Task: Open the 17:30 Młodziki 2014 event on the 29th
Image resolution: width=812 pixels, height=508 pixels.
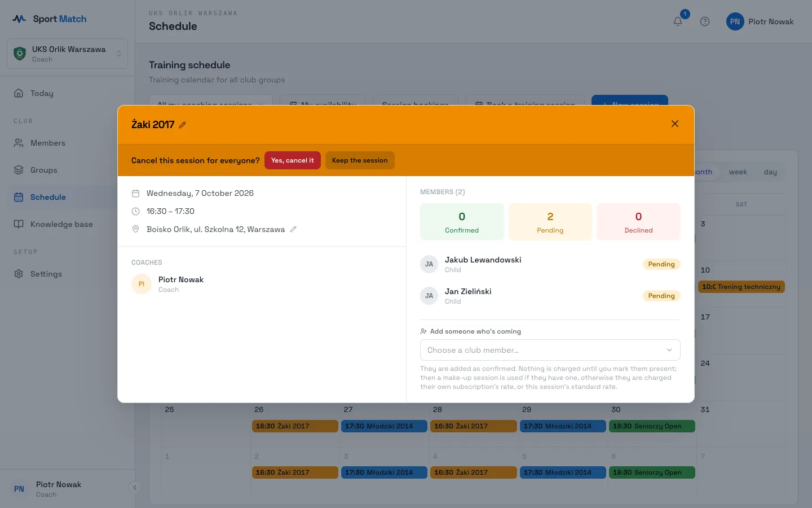Action: (563, 426)
